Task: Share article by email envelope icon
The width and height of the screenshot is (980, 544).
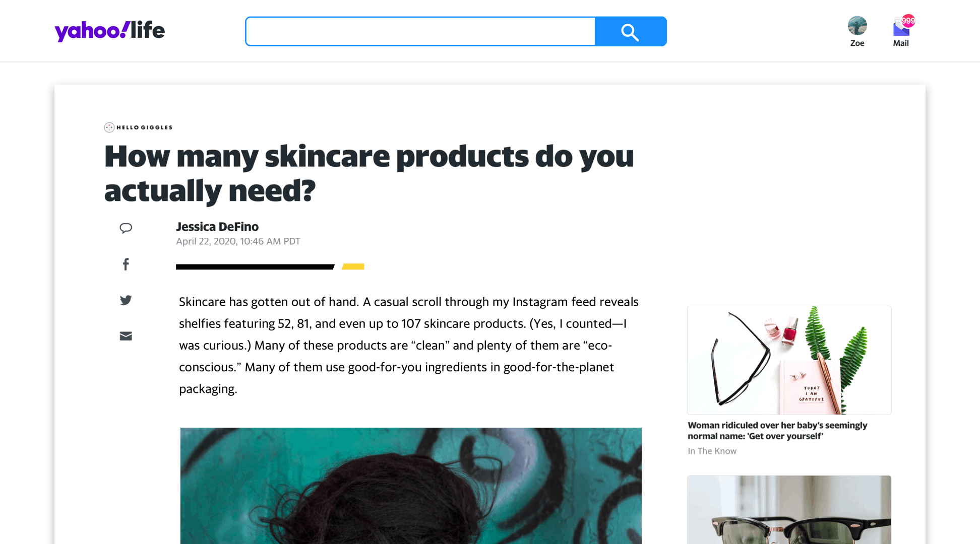Action: 126,336
